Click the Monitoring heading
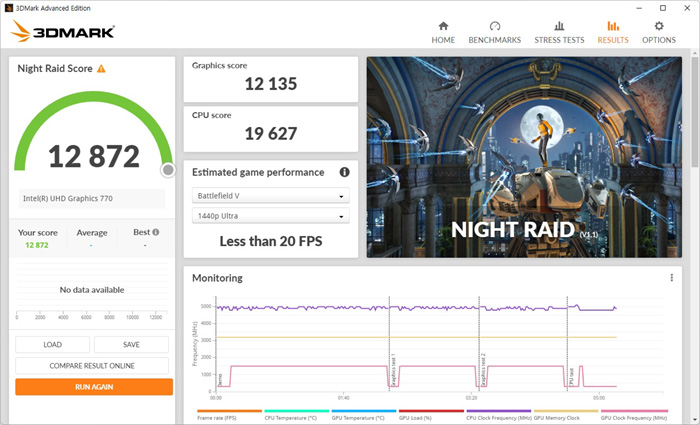 pyautogui.click(x=217, y=278)
